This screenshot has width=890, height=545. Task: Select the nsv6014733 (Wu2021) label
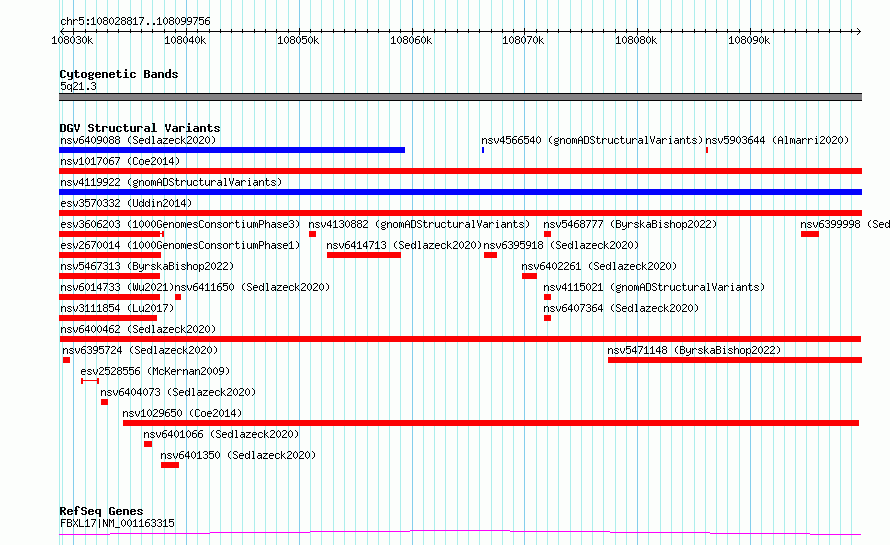pyautogui.click(x=117, y=287)
